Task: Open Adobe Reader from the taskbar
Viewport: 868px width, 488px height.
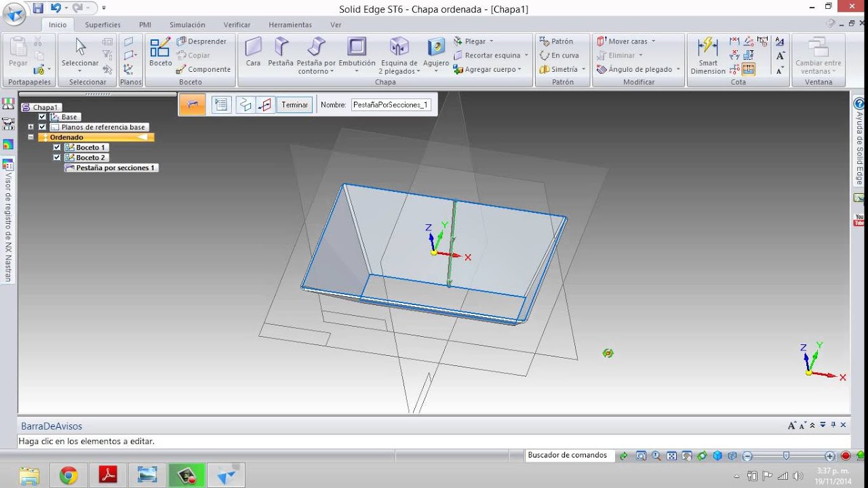Action: pos(108,476)
